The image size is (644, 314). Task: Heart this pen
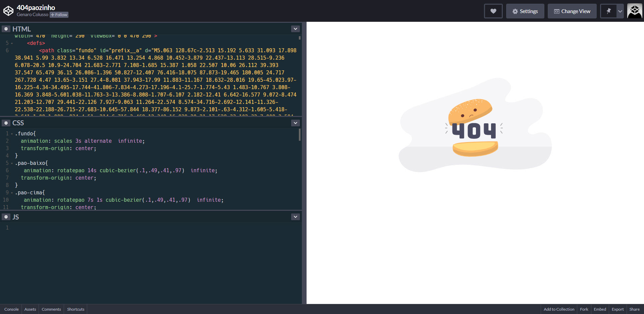pyautogui.click(x=493, y=11)
